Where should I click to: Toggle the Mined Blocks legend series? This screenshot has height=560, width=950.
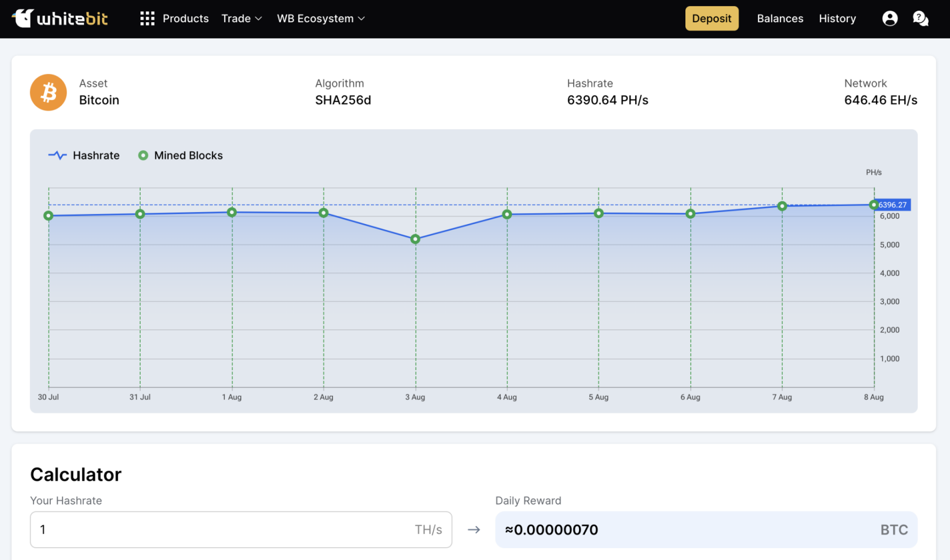click(181, 156)
